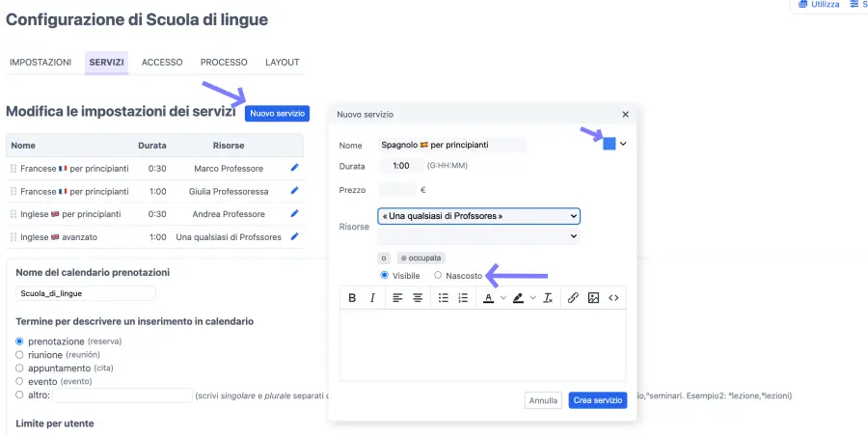Switch to the SERVIZI tab
This screenshot has width=868, height=435.
point(106,63)
